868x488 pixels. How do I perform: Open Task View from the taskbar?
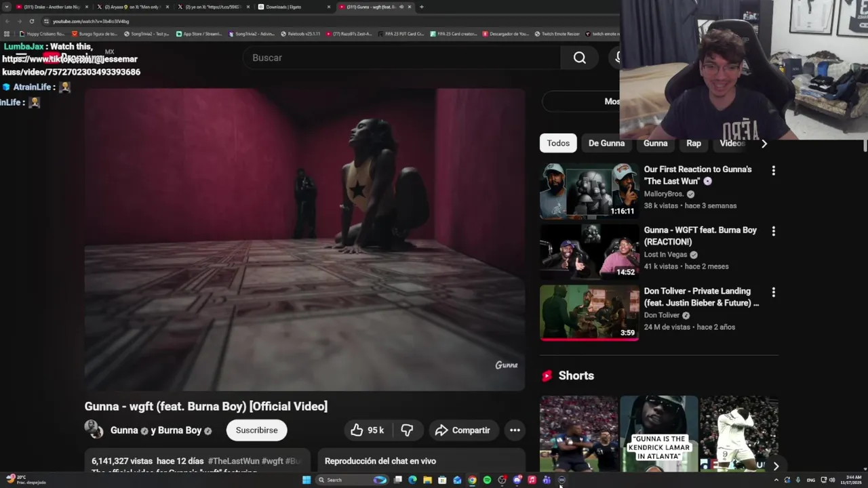point(397,480)
